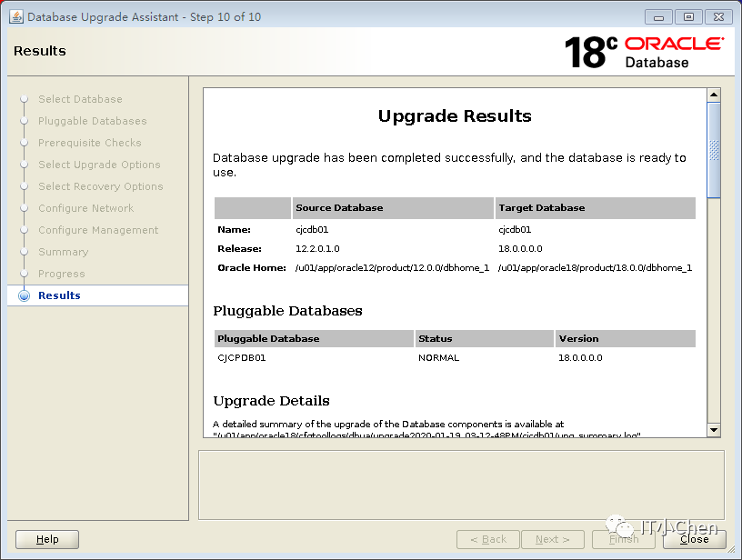The height and width of the screenshot is (560, 742).
Task: Click the Target Database column header
Action: 596,208
